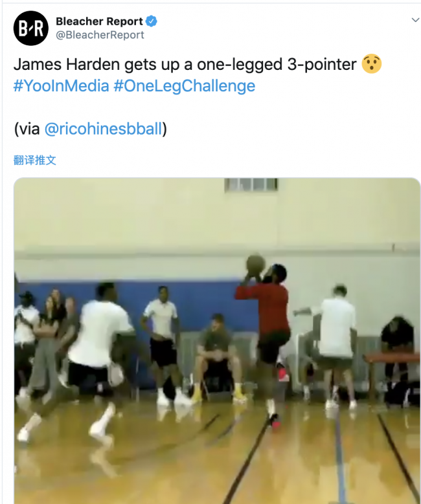The image size is (421, 504).
Task: Click the gym wall window in video
Action: click(251, 185)
